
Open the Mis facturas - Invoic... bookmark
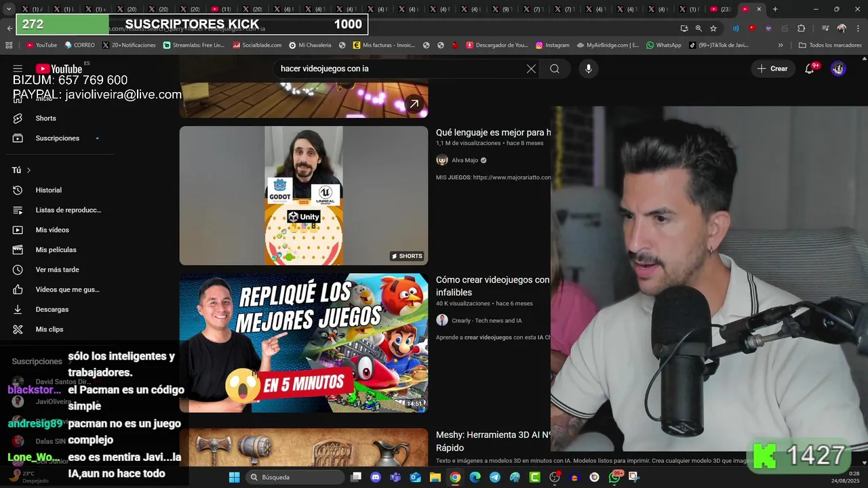pyautogui.click(x=384, y=45)
